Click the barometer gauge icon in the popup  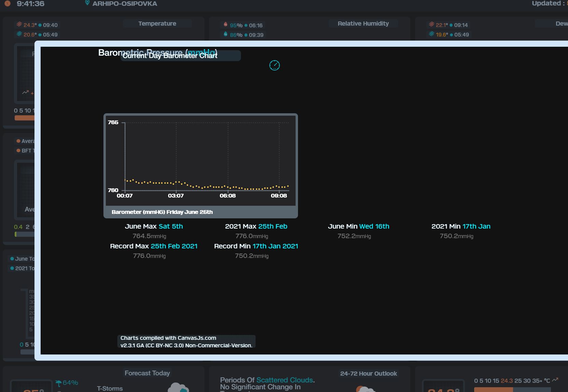click(274, 65)
